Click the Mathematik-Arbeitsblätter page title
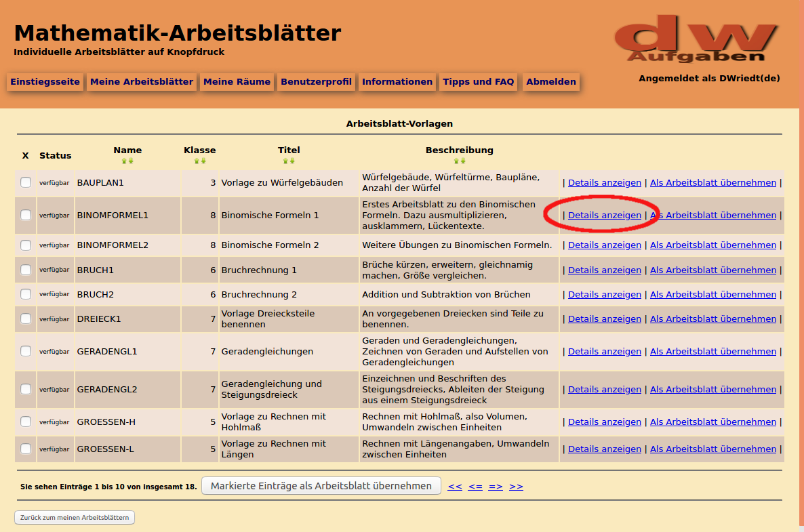This screenshot has height=532, width=804. (178, 33)
